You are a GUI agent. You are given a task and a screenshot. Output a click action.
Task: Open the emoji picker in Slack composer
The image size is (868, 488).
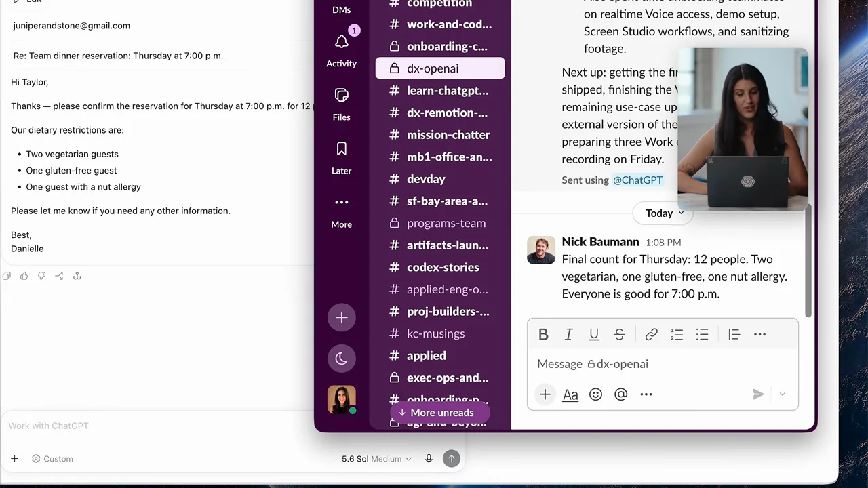595,394
